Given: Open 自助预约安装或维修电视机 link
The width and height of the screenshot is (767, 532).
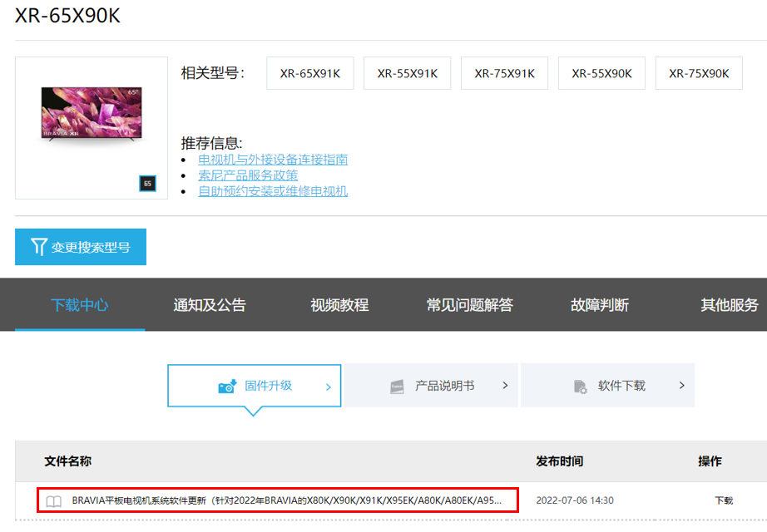Looking at the screenshot, I should (x=273, y=190).
